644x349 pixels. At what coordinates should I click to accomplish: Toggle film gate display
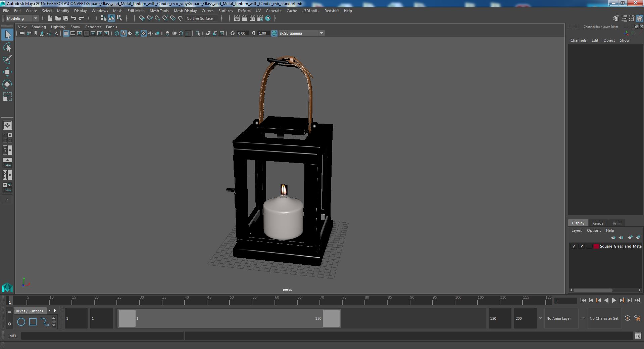pyautogui.click(x=73, y=33)
